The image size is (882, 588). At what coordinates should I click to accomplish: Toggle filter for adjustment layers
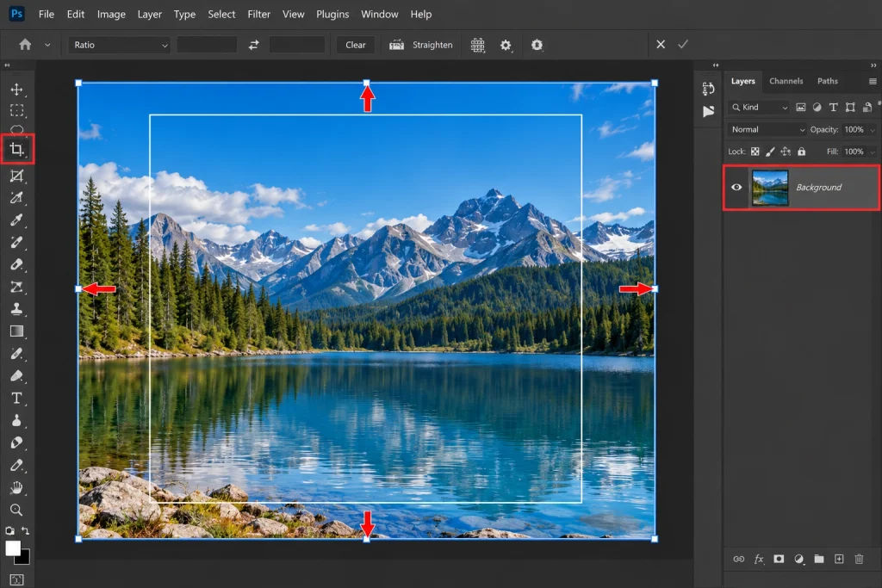pos(817,108)
